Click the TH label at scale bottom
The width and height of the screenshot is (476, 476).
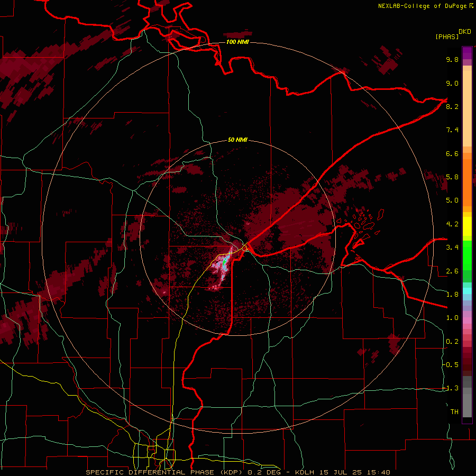pyautogui.click(x=454, y=412)
